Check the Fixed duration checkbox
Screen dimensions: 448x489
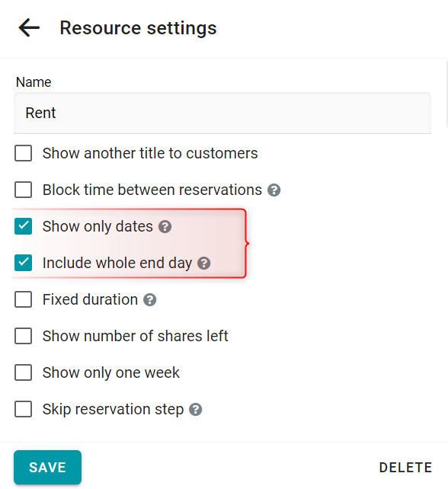[24, 299]
